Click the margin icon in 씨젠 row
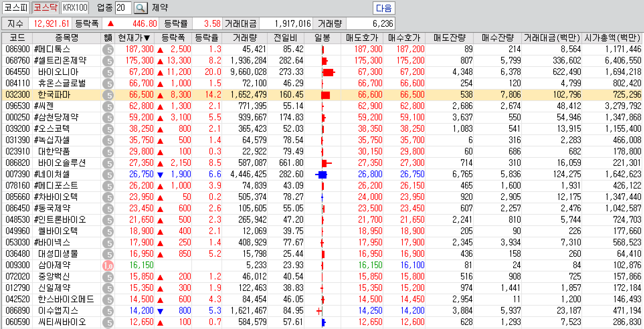Viewport: 644px width, 329px height. [x=108, y=106]
